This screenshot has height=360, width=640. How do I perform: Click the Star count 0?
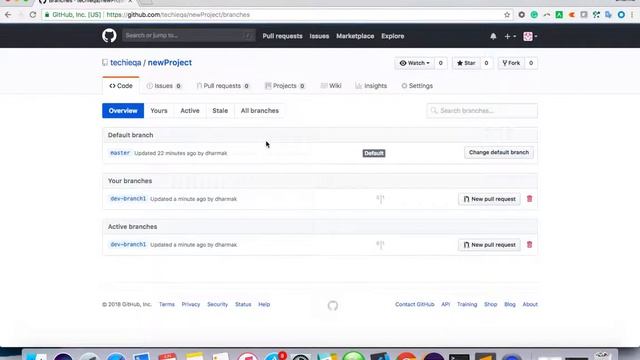tap(486, 63)
